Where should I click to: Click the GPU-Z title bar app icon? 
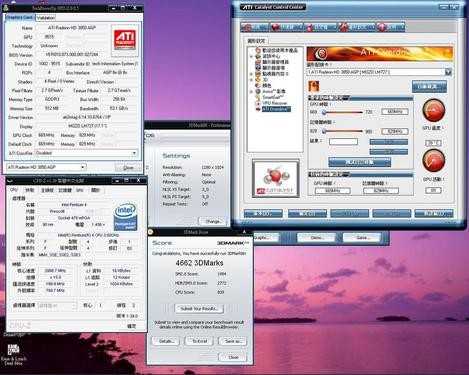coord(6,7)
